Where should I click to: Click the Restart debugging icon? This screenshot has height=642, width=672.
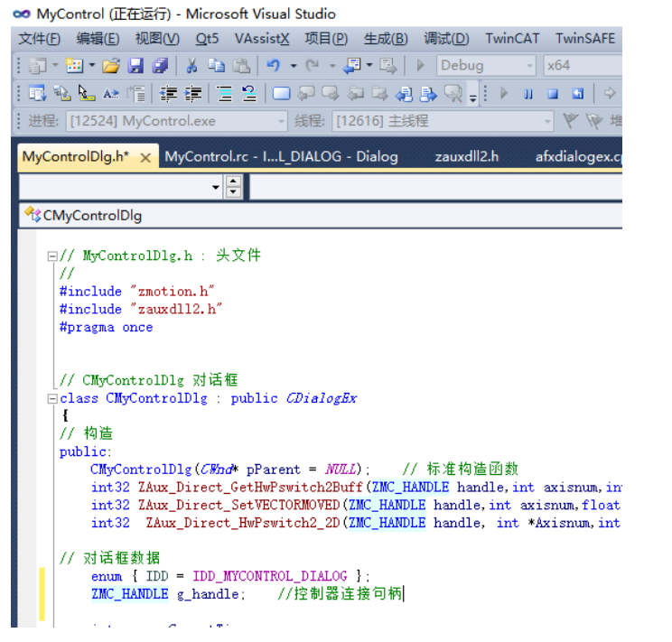click(578, 93)
